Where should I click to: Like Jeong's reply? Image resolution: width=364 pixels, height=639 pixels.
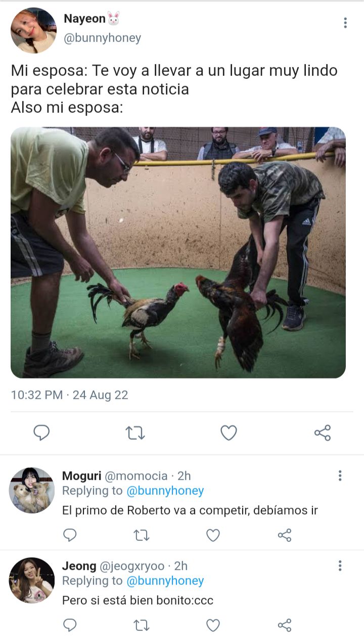[x=213, y=625]
